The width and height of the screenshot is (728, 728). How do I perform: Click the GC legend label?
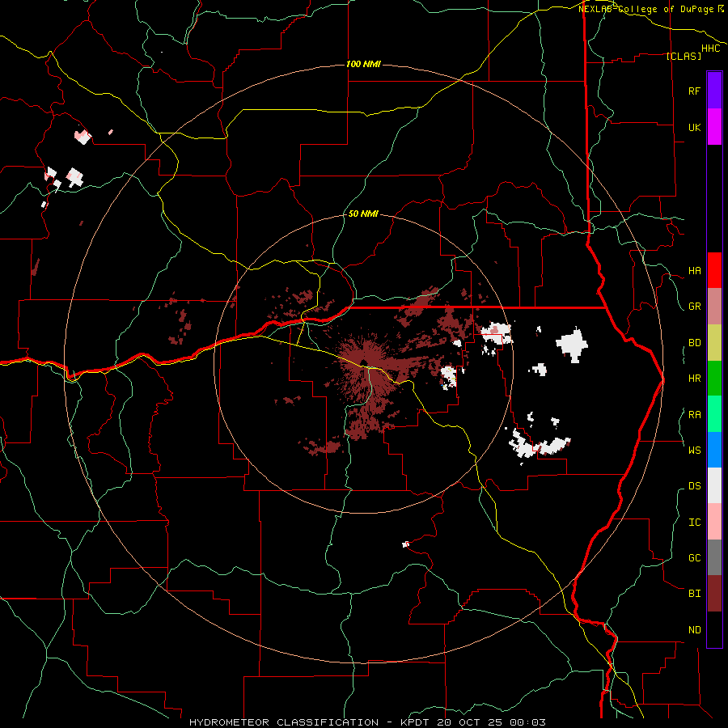694,558
